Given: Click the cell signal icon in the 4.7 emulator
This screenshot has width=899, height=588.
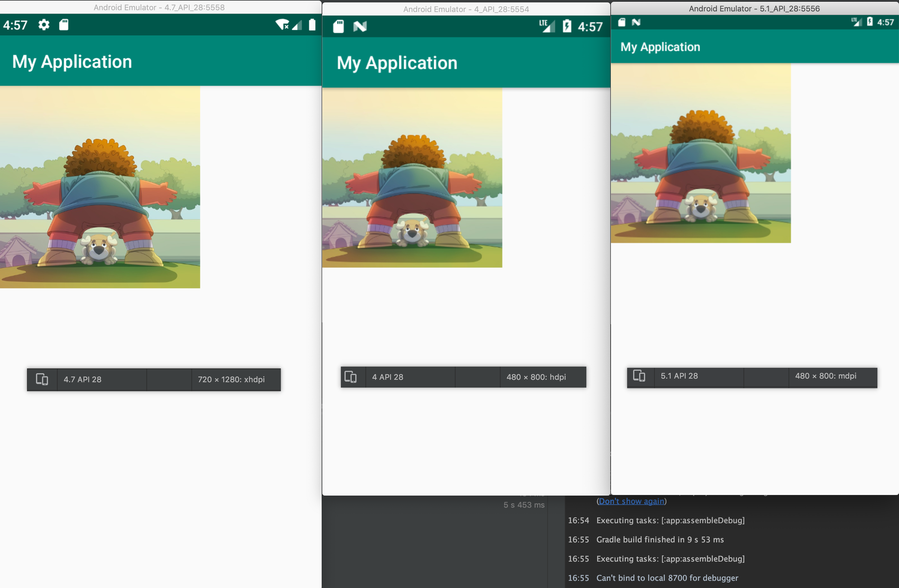Looking at the screenshot, I should pyautogui.click(x=297, y=25).
